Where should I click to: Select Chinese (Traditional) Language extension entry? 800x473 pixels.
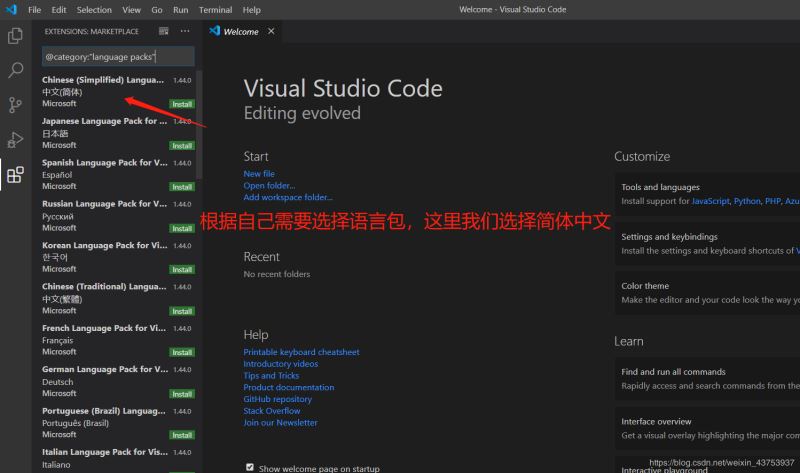click(117, 298)
